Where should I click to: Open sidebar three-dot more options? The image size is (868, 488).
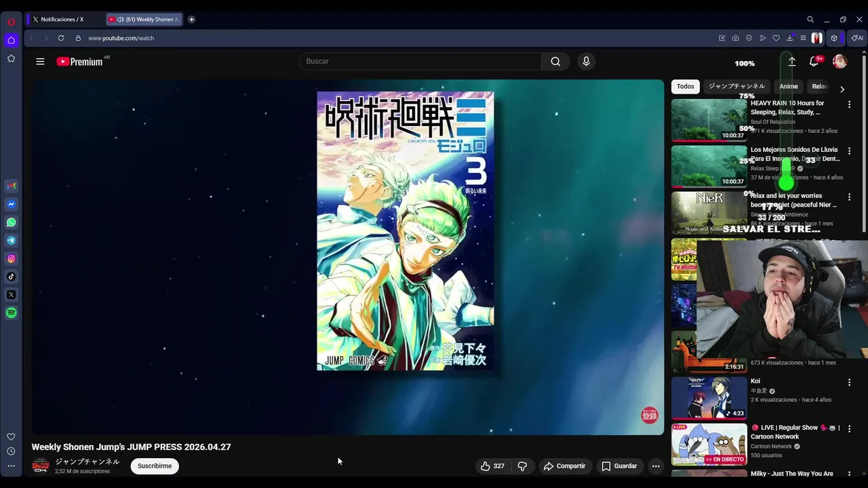pos(11,466)
